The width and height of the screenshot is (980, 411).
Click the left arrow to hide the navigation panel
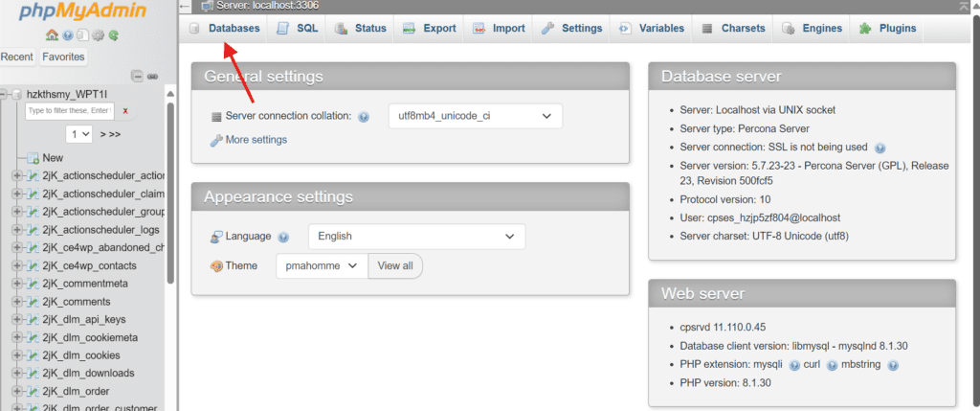point(185,7)
